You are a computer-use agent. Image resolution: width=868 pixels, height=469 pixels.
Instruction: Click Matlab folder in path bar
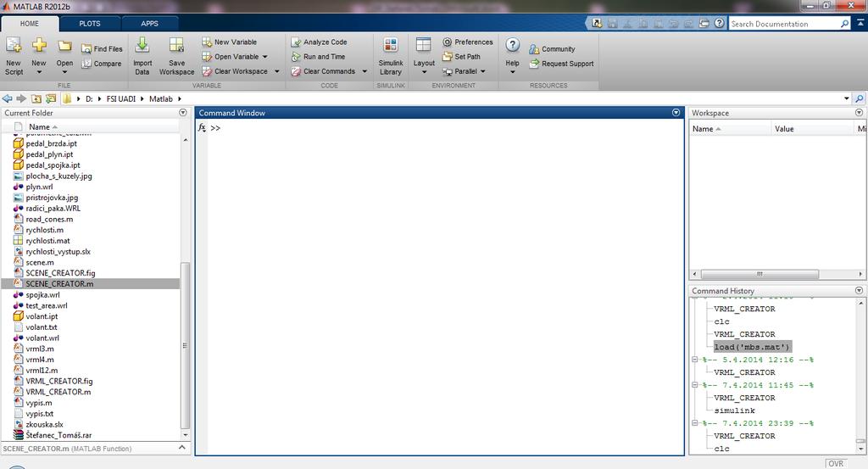click(160, 98)
